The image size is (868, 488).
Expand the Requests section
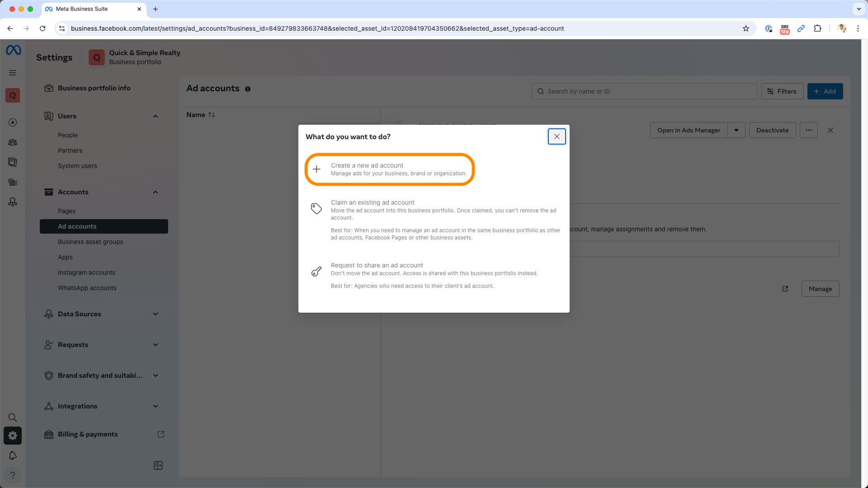click(156, 345)
